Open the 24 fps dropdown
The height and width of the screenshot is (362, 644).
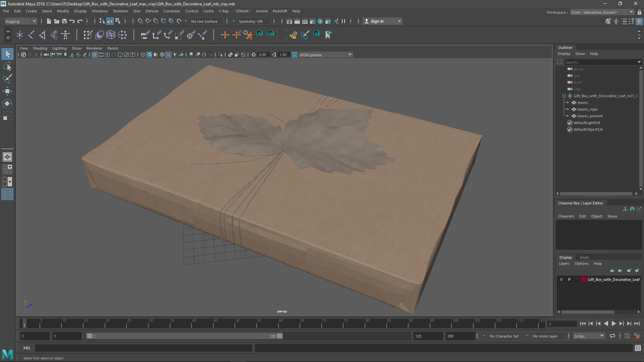(589, 336)
